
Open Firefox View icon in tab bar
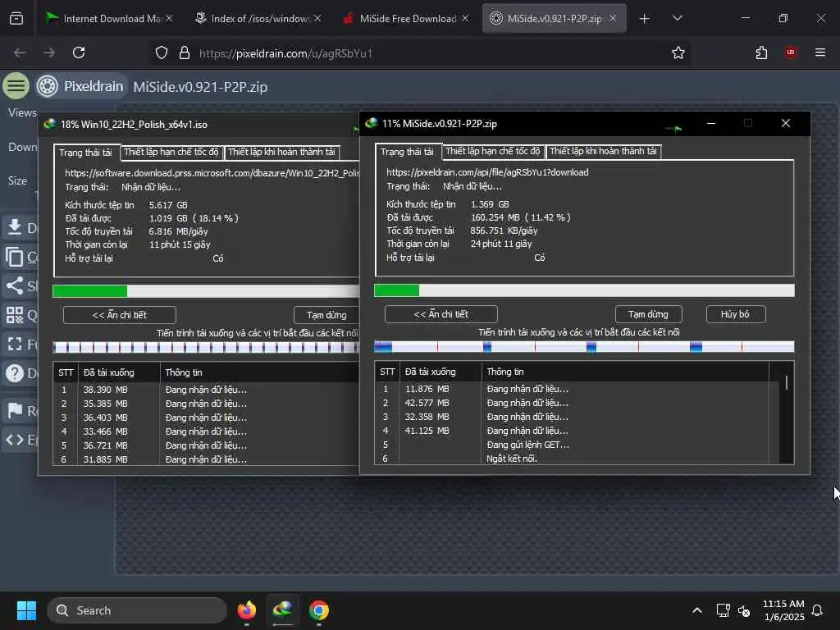[16, 18]
